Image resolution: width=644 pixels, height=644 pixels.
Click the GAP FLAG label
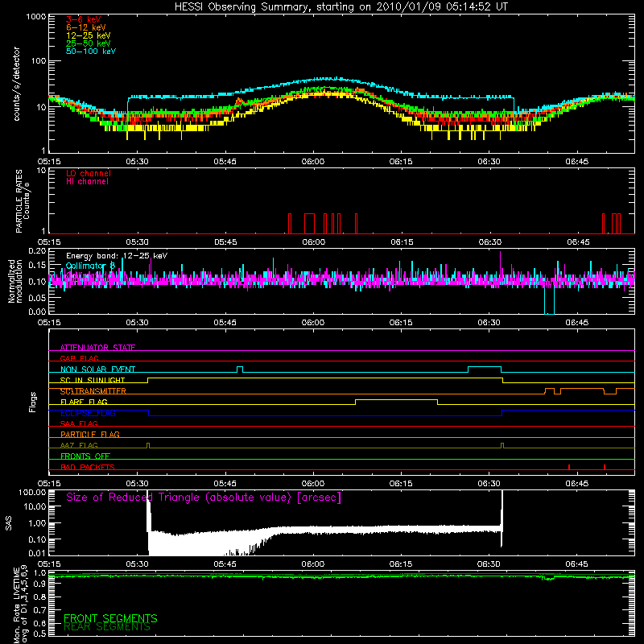pyautogui.click(x=79, y=358)
